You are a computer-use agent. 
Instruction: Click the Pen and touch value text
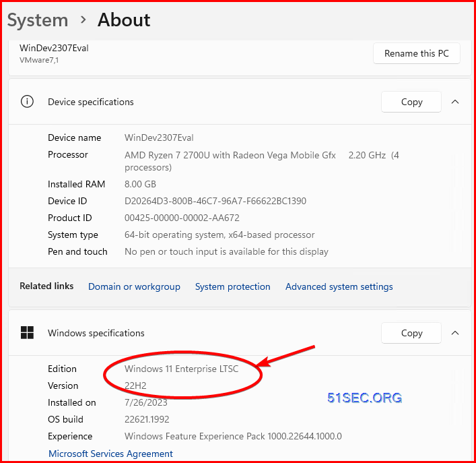coord(226,251)
